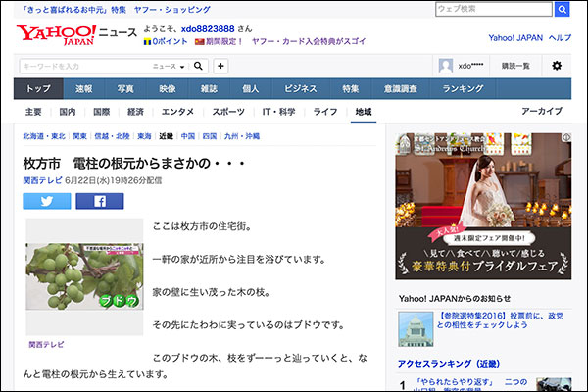Click the Yahoo! Japan logo
Viewport: 588px width, 392px height.
[56, 35]
